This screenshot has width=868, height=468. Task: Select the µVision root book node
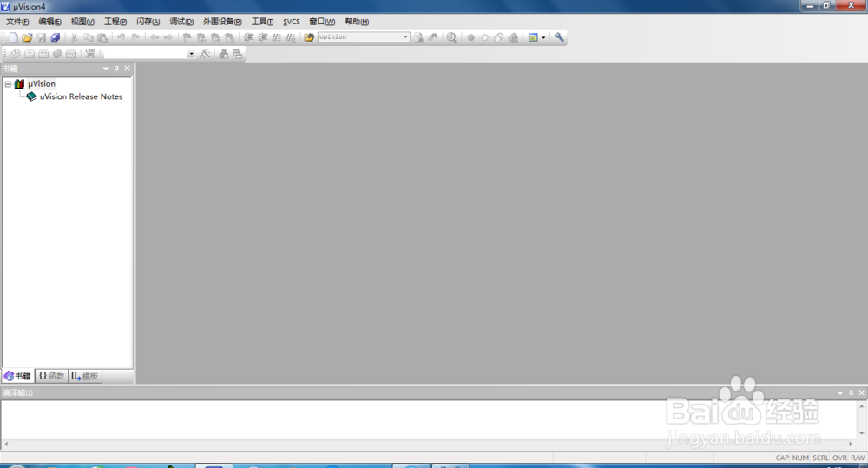coord(42,84)
